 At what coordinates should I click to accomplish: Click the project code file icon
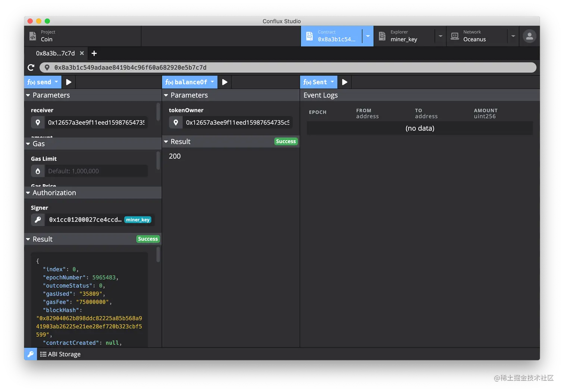pyautogui.click(x=33, y=36)
